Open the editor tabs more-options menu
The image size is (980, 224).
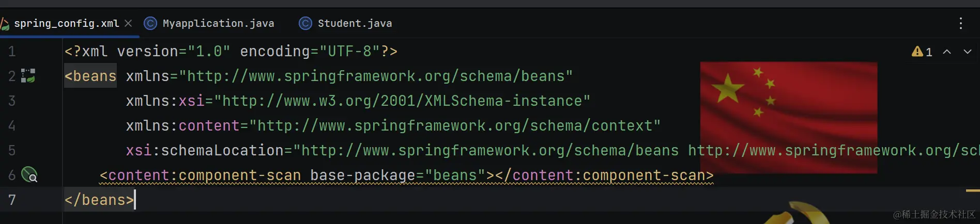pyautogui.click(x=960, y=23)
